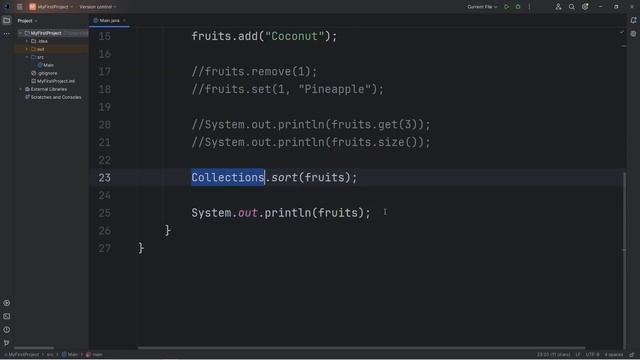
Task: Open the Notifications bell
Action: point(633,20)
